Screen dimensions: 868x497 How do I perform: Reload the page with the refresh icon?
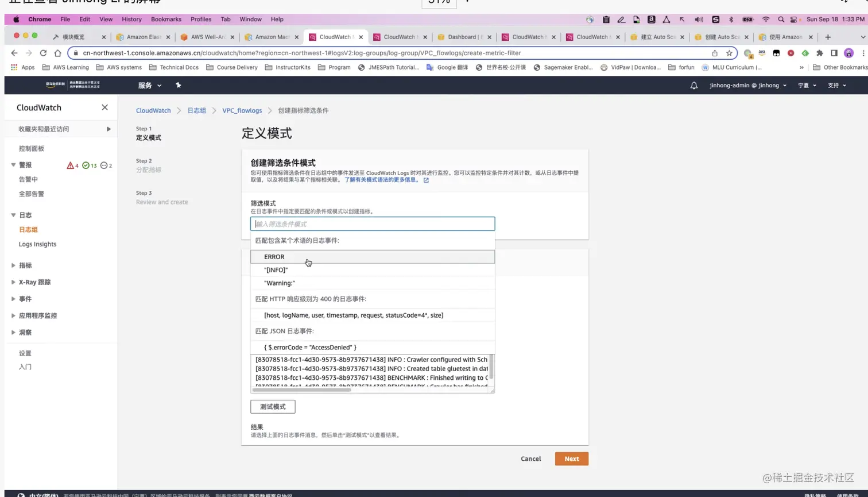click(43, 53)
